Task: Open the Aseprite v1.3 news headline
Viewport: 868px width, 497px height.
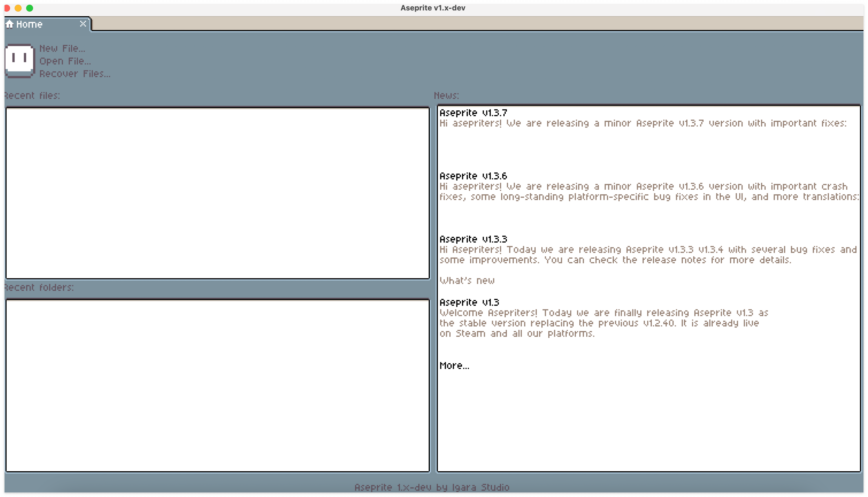Action: 469,302
